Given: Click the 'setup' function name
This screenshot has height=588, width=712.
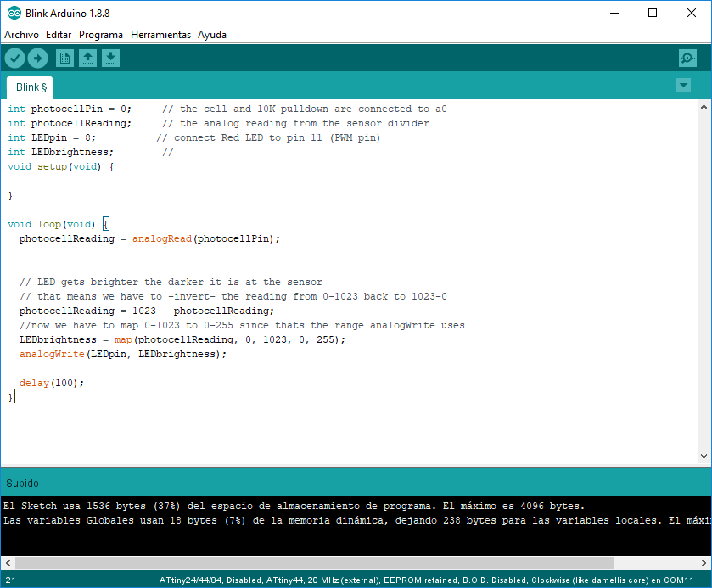Looking at the screenshot, I should (52, 166).
